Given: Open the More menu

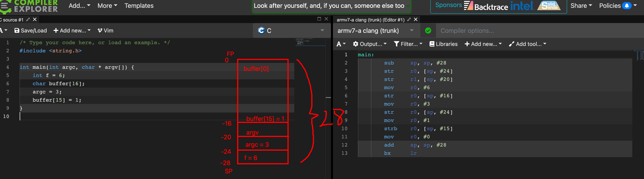Looking at the screenshot, I should coord(107,6).
